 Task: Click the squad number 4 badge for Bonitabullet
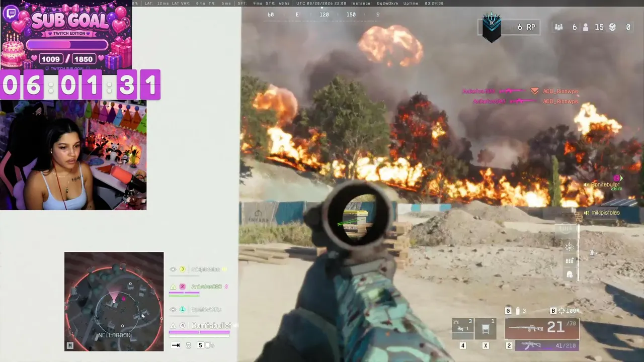click(183, 325)
